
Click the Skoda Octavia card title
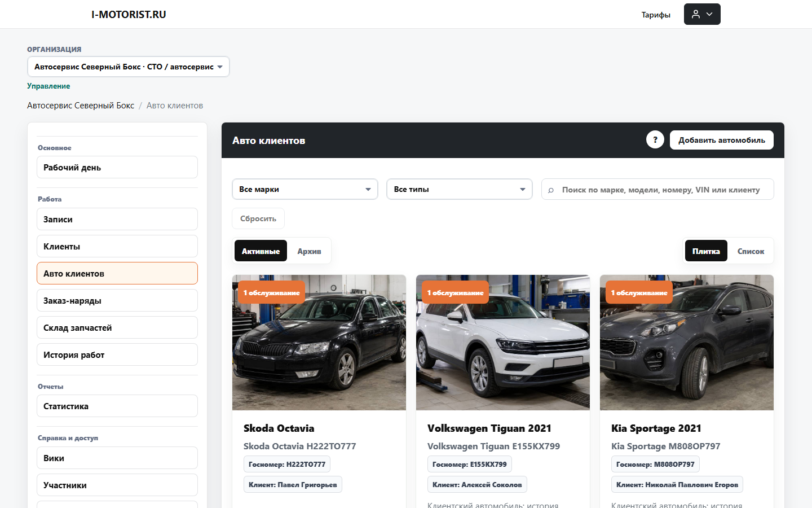[279, 428]
